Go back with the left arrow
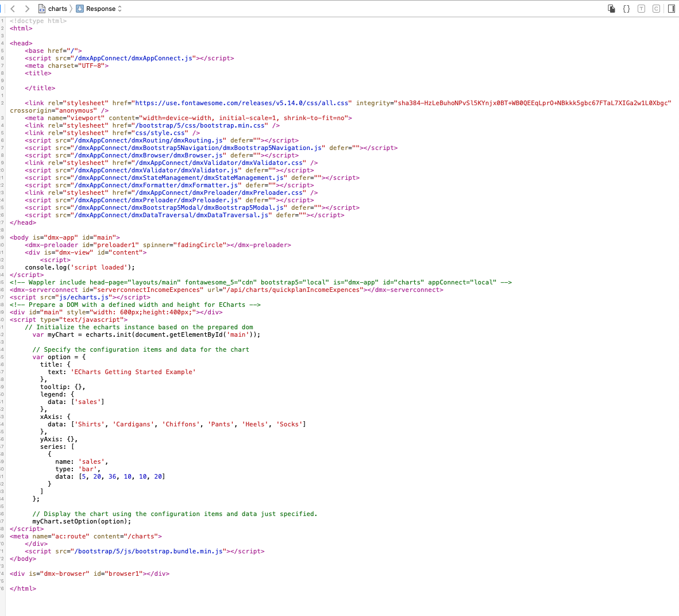Image resolution: width=679 pixels, height=616 pixels. coord(13,9)
